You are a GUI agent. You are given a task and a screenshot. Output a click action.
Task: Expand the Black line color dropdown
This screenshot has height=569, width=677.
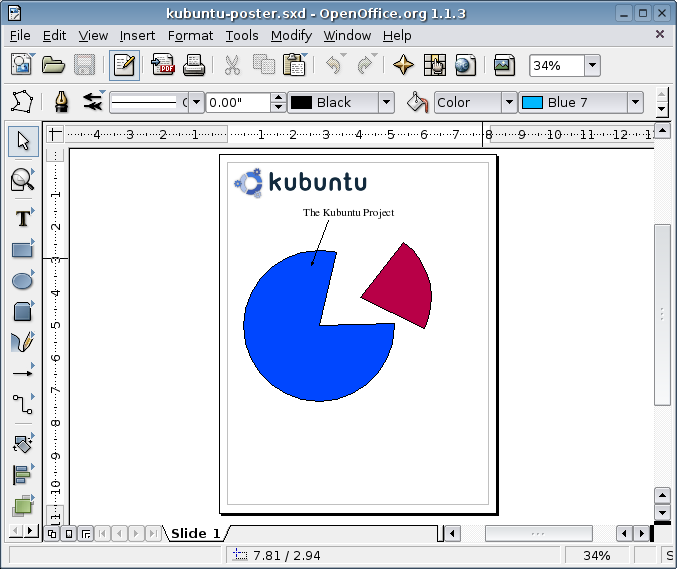[x=386, y=103]
